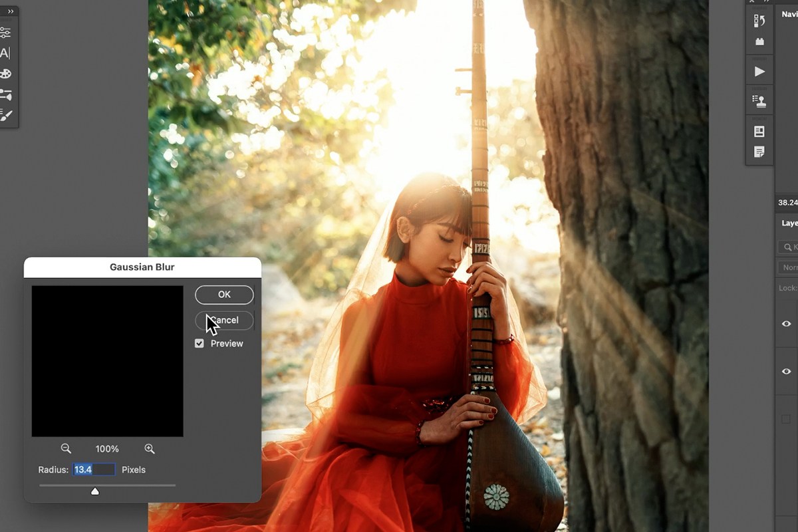The image size is (798, 532).
Task: Open the Notes panel icon
Action: tap(759, 152)
